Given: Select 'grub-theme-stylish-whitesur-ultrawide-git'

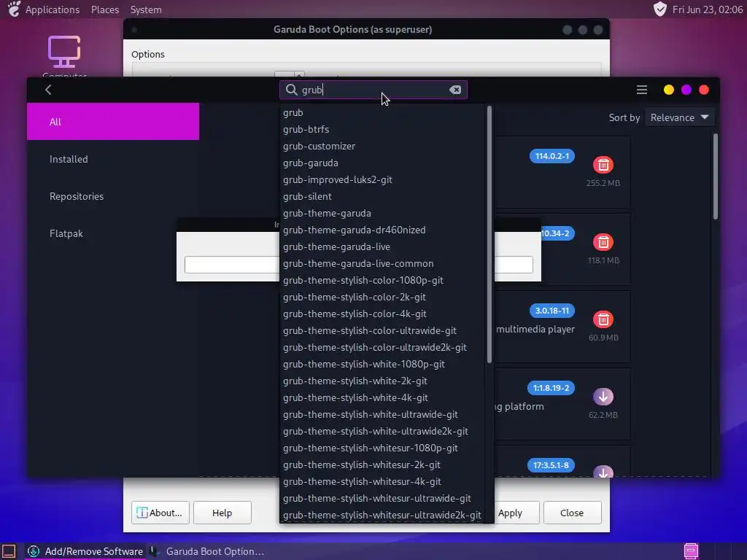Looking at the screenshot, I should point(382,498).
